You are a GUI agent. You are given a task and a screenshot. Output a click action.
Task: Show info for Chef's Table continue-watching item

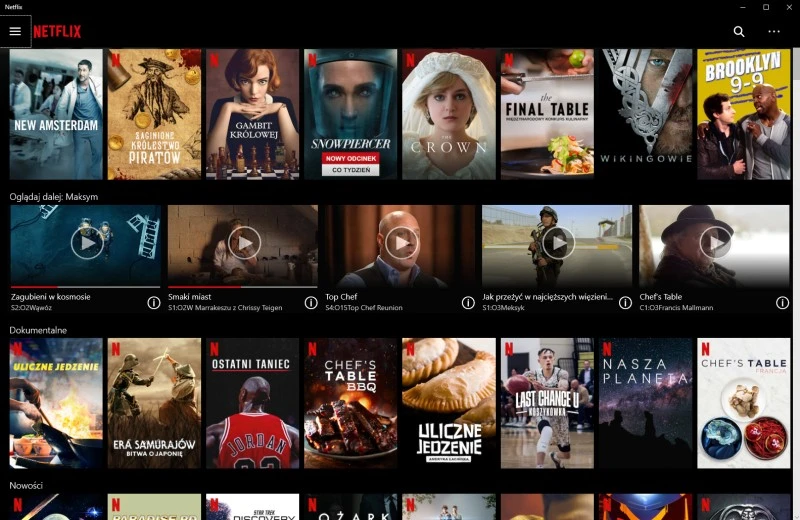[782, 303]
